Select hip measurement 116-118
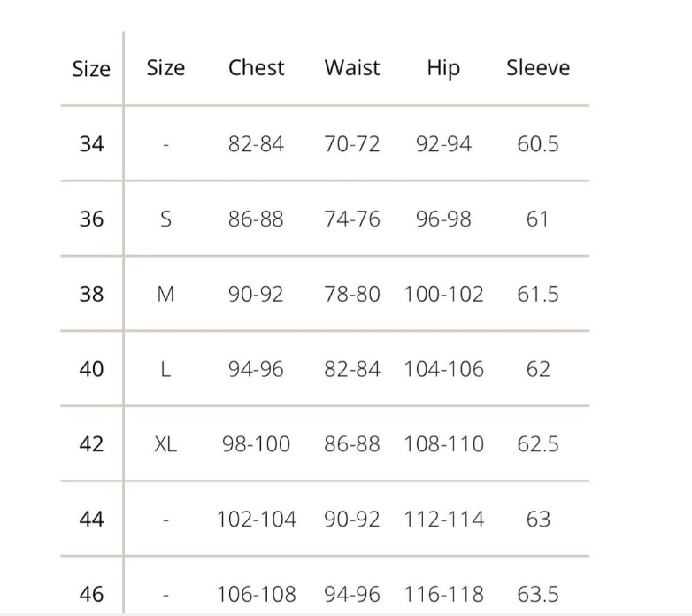The image size is (692, 616). 443,595
